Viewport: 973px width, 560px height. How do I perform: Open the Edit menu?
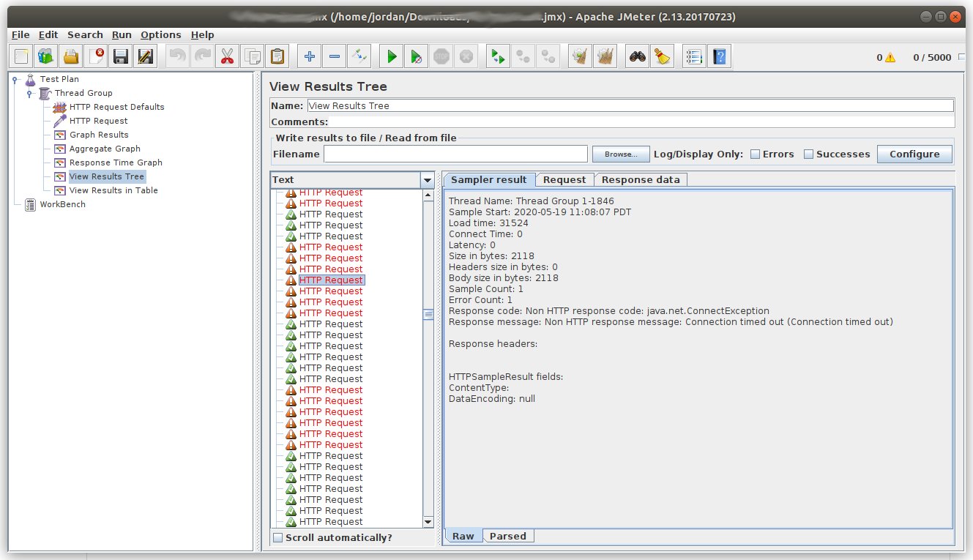pos(48,34)
